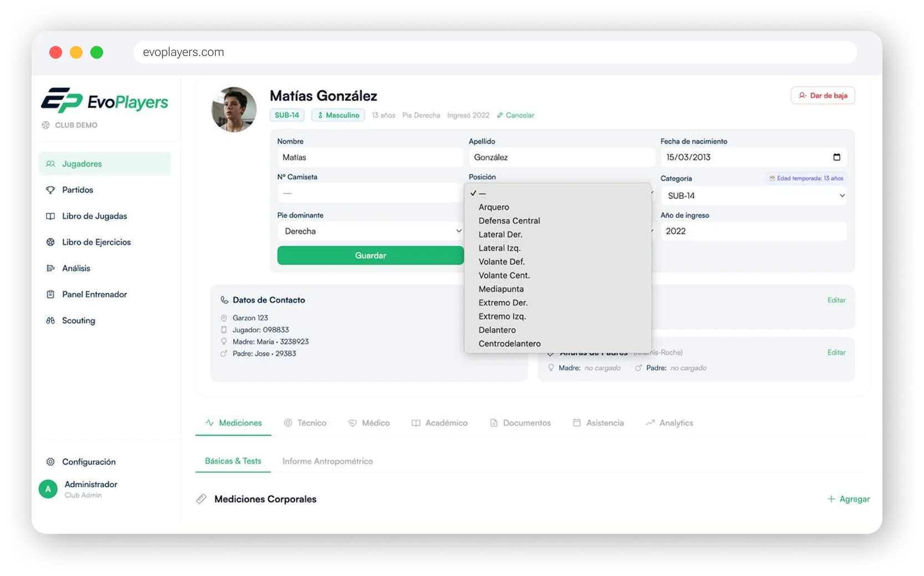This screenshot has height=576, width=924.
Task: Open the Informe Antropométrico sub-tab
Action: (x=328, y=461)
